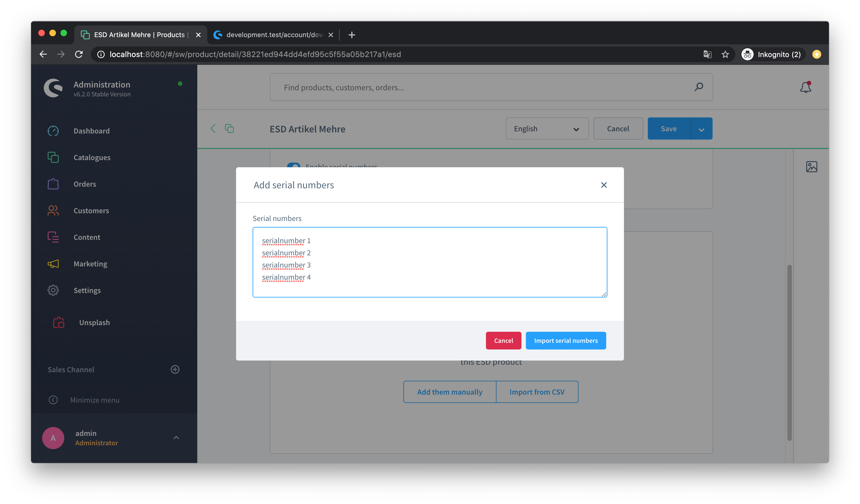Click the Marketing megaphone icon

pyautogui.click(x=53, y=264)
